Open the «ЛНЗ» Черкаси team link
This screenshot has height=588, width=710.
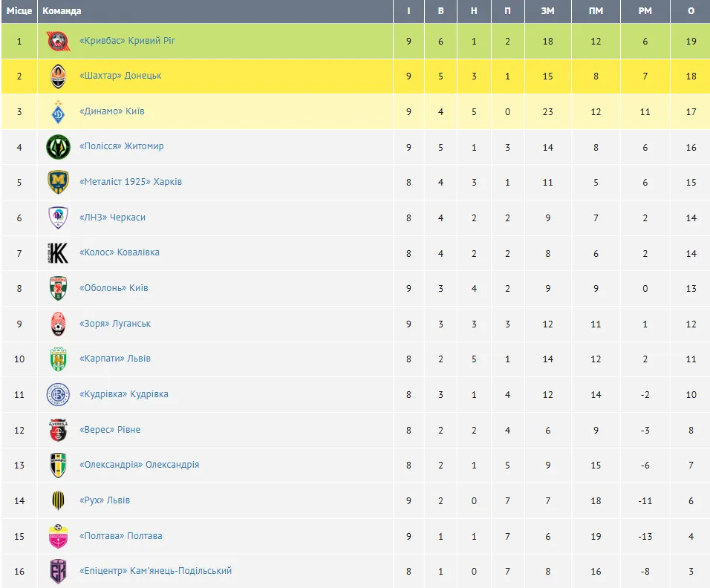point(112,218)
